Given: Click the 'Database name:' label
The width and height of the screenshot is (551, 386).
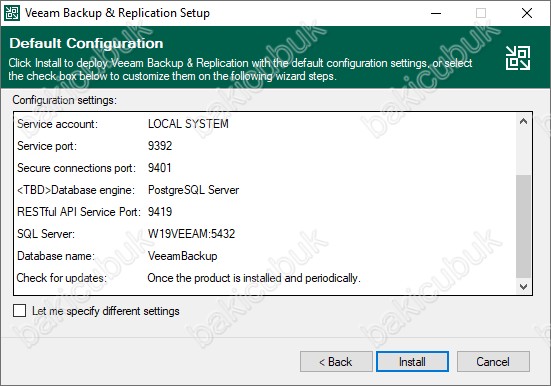Looking at the screenshot, I should (56, 256).
